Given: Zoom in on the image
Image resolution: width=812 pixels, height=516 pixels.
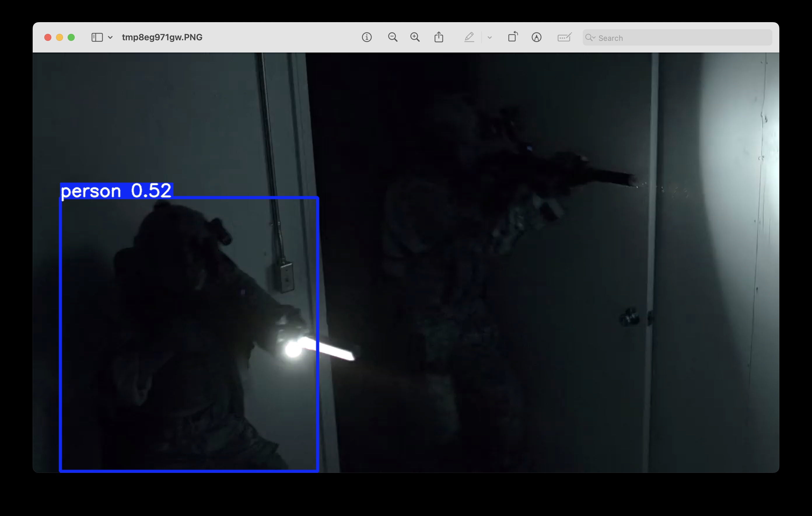Looking at the screenshot, I should [x=415, y=37].
